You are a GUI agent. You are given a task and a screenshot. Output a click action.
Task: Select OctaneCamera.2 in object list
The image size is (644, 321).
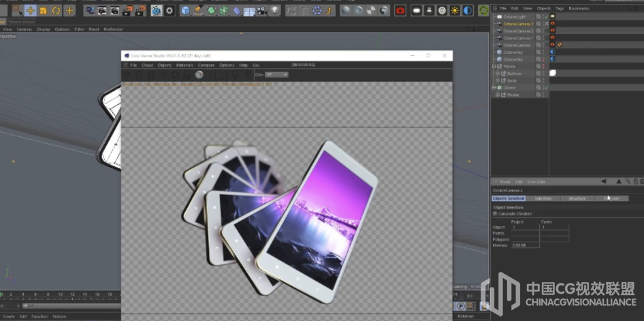pyautogui.click(x=518, y=31)
